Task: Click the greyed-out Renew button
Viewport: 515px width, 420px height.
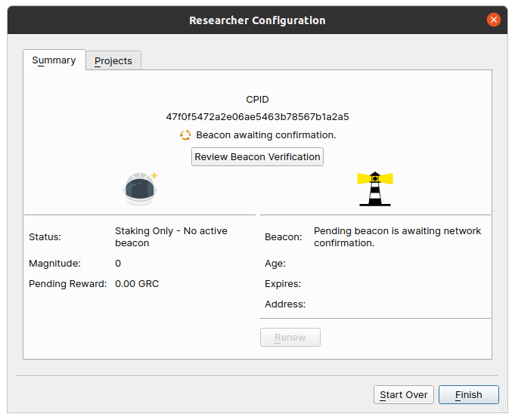Action: click(x=290, y=338)
